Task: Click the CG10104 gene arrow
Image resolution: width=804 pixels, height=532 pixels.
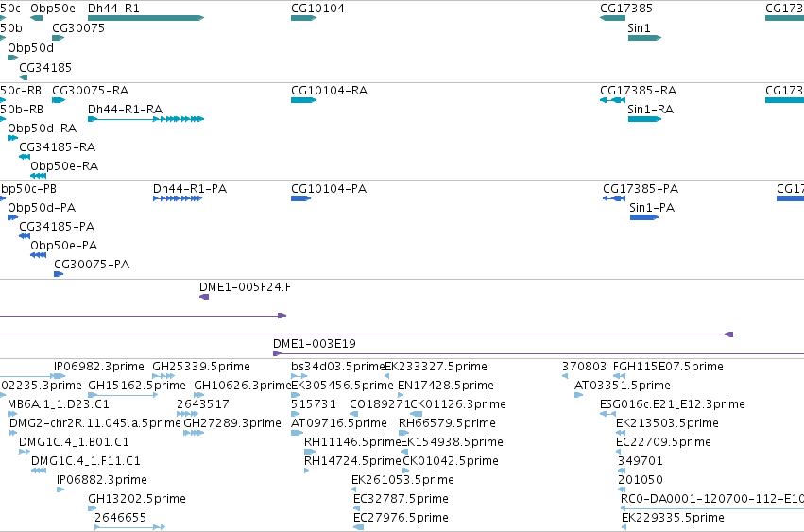Action: coord(303,18)
